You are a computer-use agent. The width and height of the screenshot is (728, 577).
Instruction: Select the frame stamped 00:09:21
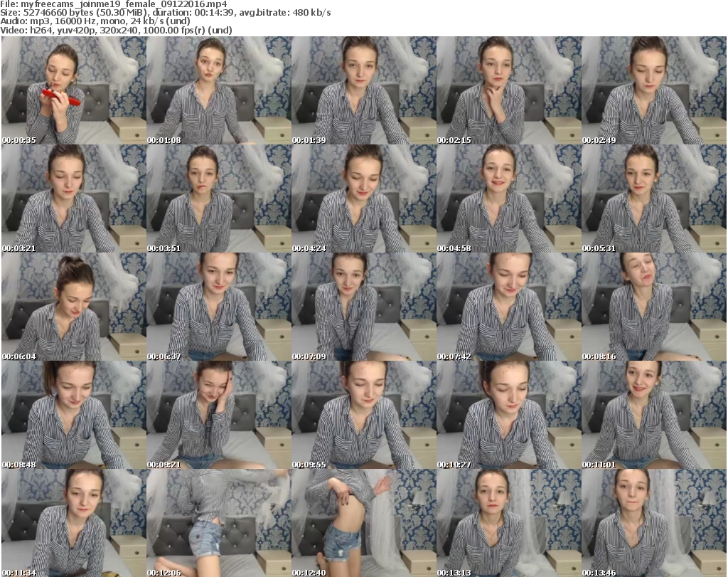pos(219,415)
